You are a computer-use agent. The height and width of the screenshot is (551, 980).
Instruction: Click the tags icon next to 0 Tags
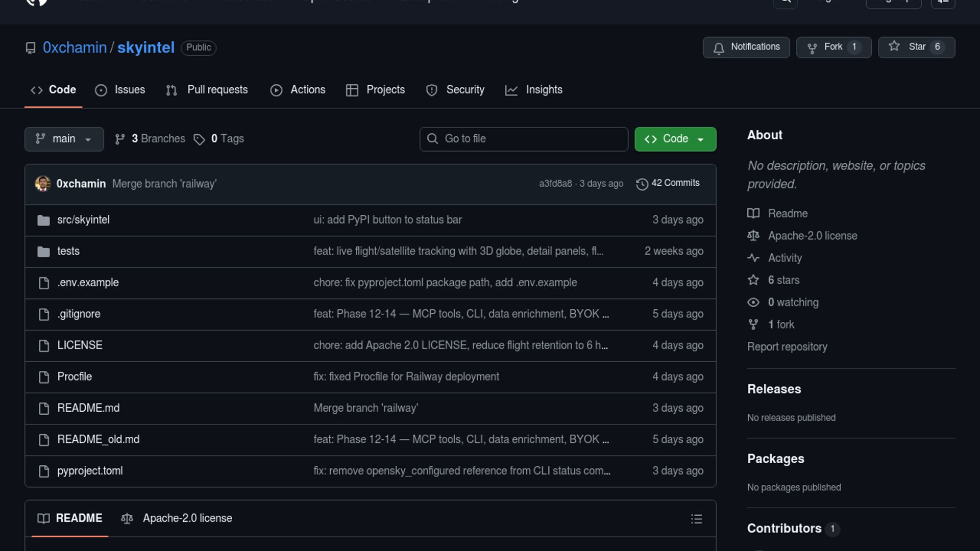pos(199,139)
